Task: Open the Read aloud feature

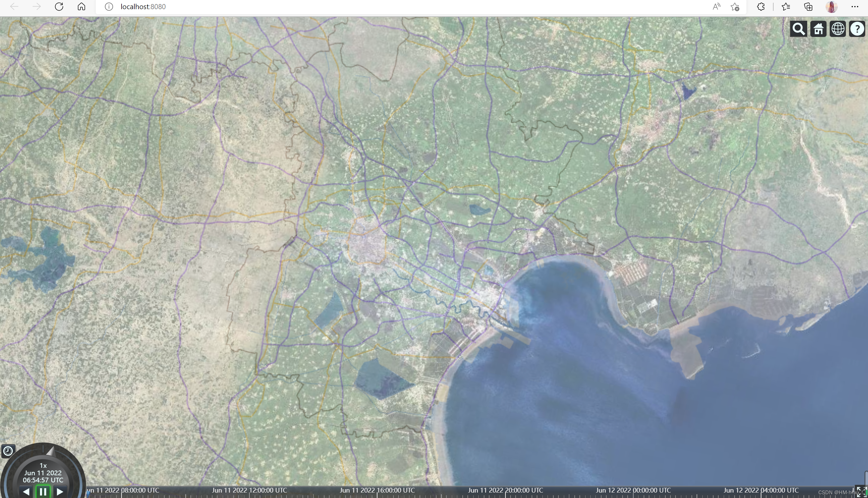Action: point(716,6)
